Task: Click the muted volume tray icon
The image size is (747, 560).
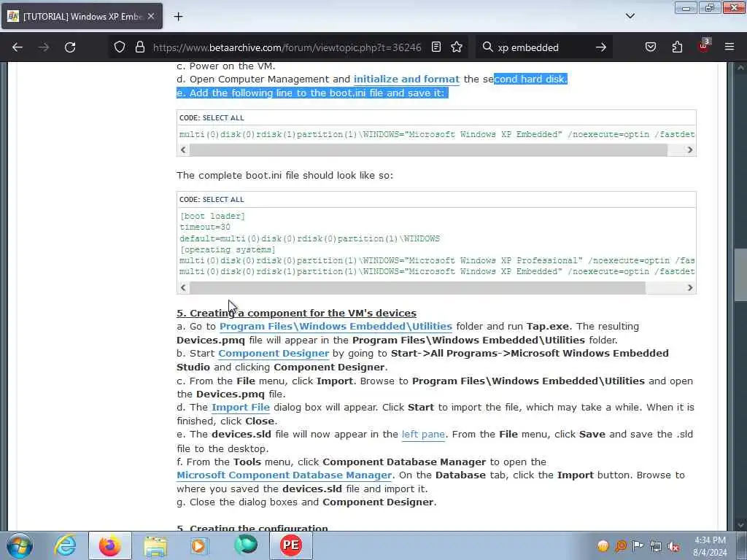Action: (x=673, y=546)
